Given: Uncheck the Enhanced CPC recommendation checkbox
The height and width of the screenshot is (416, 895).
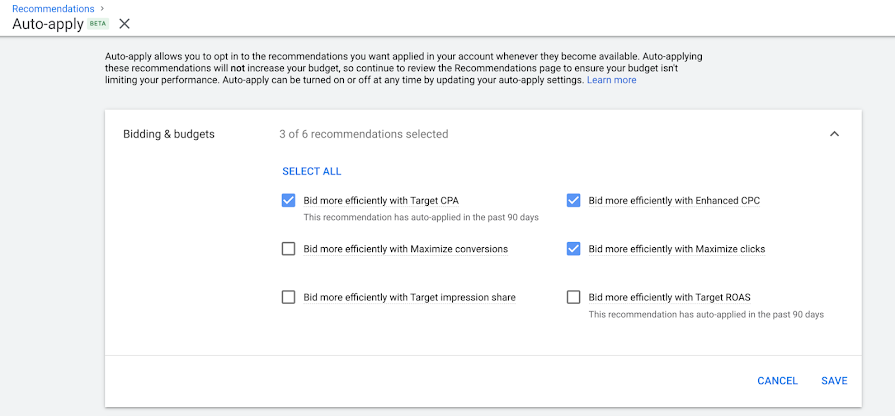Looking at the screenshot, I should point(573,200).
